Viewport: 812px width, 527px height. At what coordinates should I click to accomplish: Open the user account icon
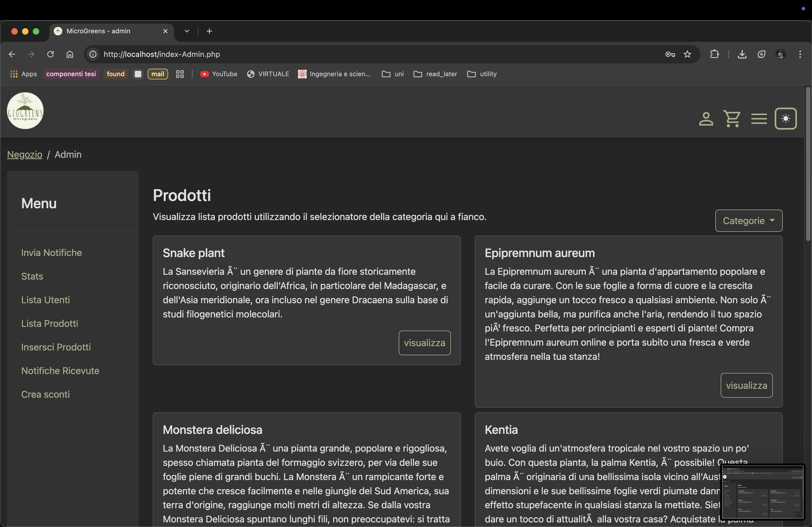pyautogui.click(x=706, y=119)
